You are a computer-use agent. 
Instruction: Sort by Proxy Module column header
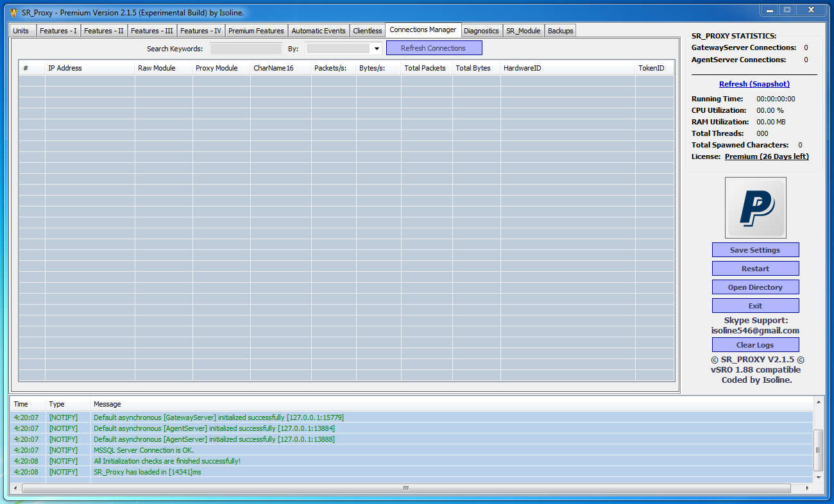pos(221,68)
